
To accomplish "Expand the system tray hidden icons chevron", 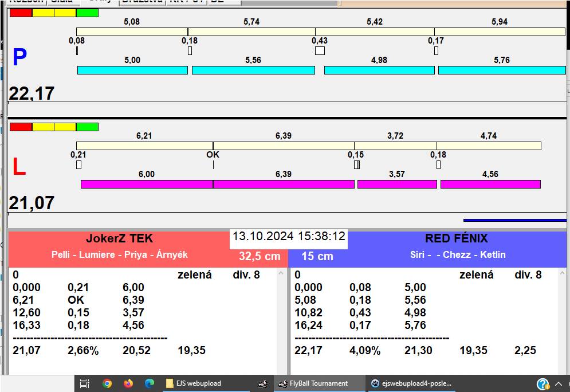I will point(559,383).
